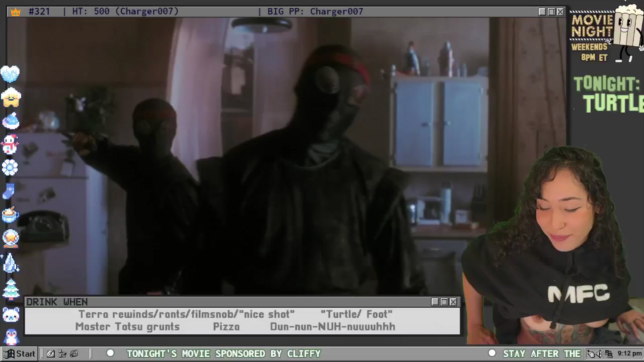Click the white dot before STAY AFTER
This screenshot has height=362, width=644.
pyautogui.click(x=492, y=353)
